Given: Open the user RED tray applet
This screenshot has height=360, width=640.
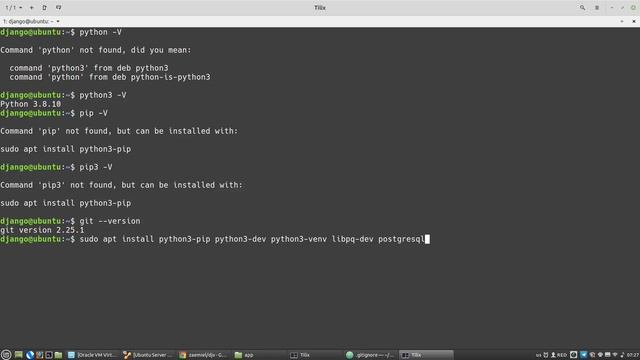Looking at the screenshot, I should click(x=559, y=355).
